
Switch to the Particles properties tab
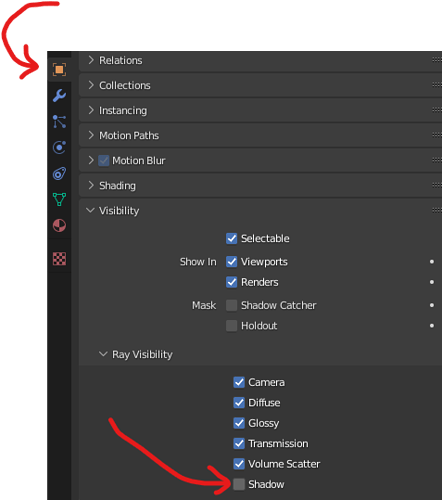[x=59, y=122]
